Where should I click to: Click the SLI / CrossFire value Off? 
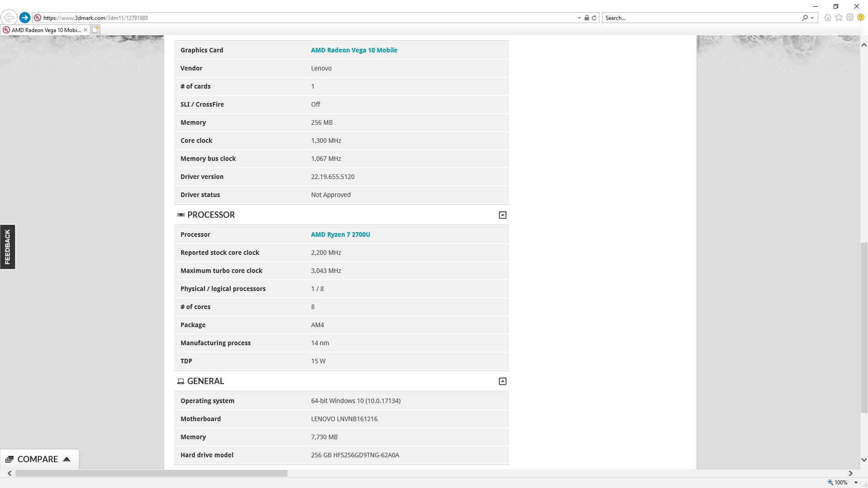click(x=315, y=104)
